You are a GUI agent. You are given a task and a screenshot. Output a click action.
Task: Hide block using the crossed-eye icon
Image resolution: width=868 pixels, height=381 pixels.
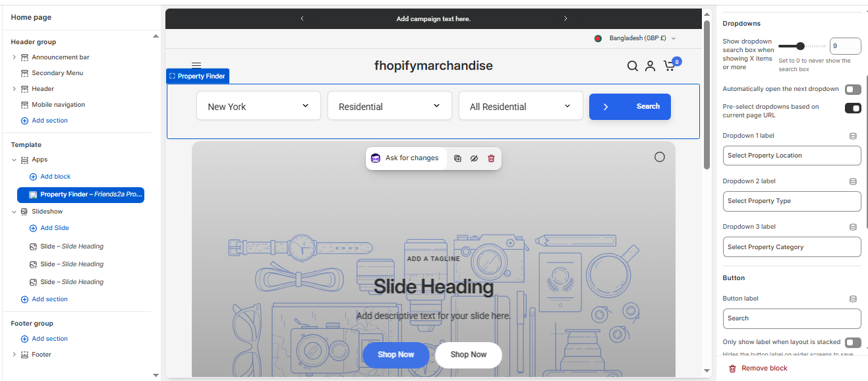coord(474,158)
